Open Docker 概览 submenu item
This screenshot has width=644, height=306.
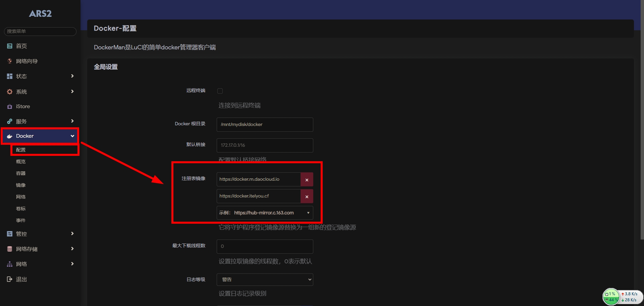(21, 162)
